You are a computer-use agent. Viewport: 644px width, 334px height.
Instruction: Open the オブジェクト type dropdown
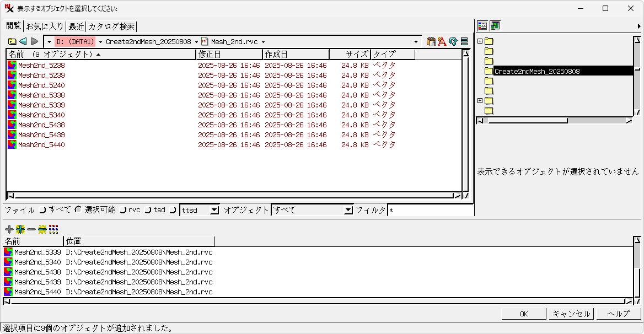[348, 210]
